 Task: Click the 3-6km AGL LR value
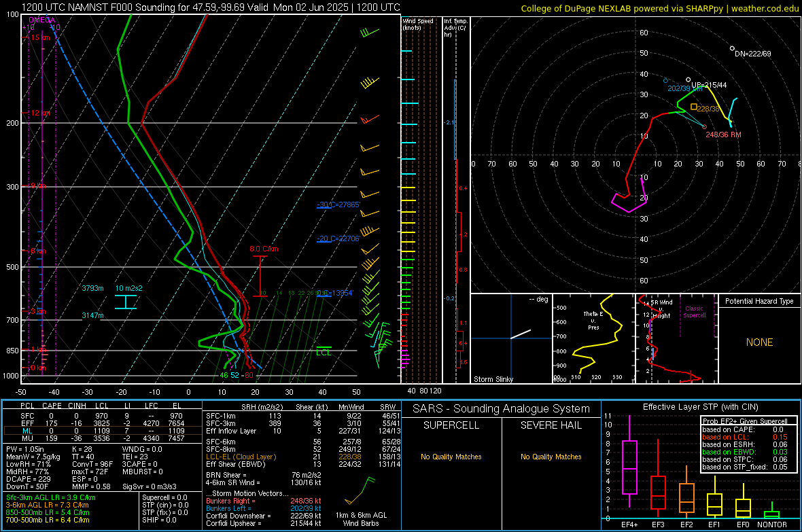(x=47, y=505)
